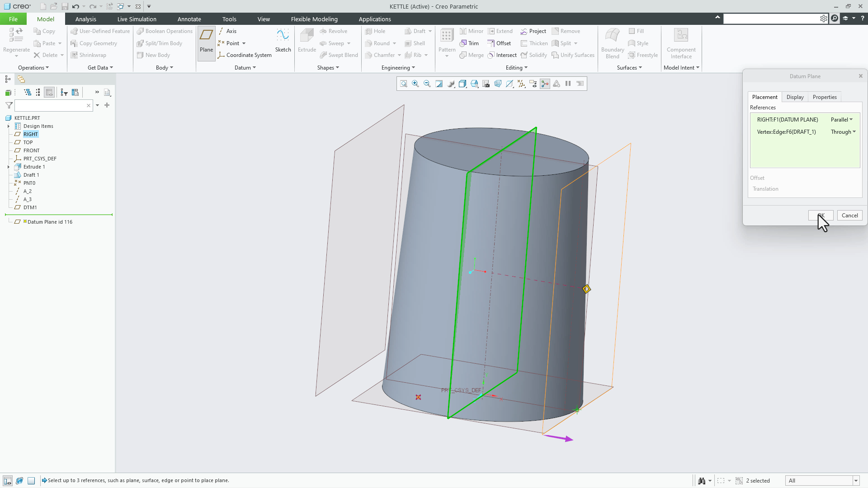Viewport: 868px width, 488px height.
Task: Expand the Design Items tree node
Action: (9, 126)
